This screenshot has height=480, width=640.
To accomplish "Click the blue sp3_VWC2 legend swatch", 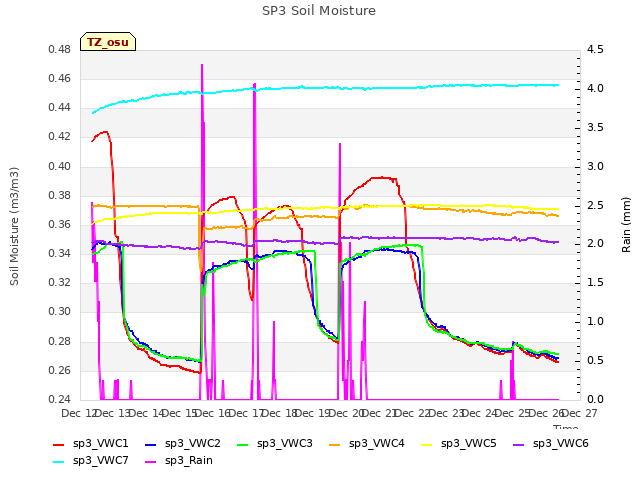I will (x=151, y=444).
